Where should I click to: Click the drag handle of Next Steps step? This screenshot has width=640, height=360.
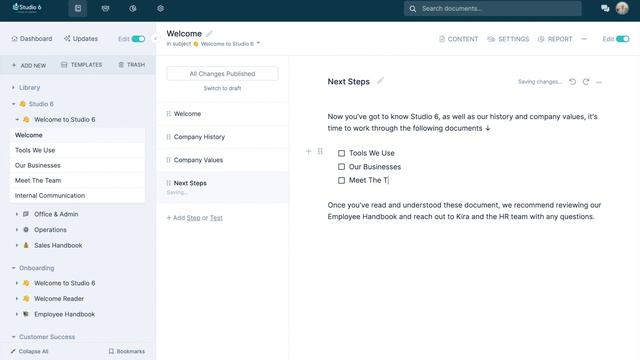[x=169, y=183]
